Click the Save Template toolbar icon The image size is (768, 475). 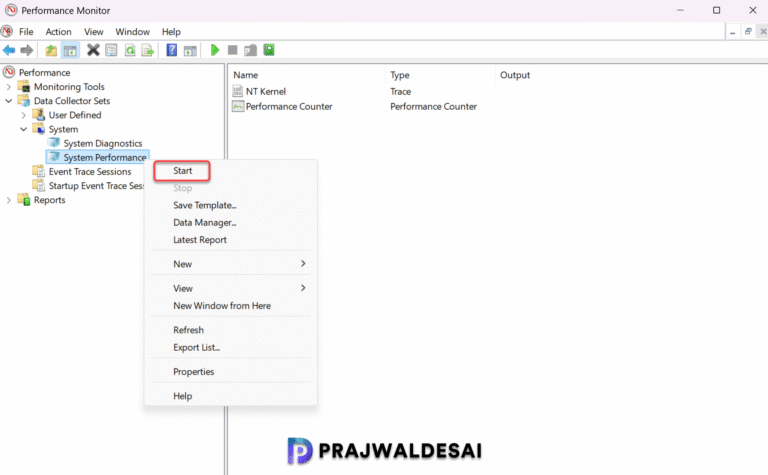(250, 50)
